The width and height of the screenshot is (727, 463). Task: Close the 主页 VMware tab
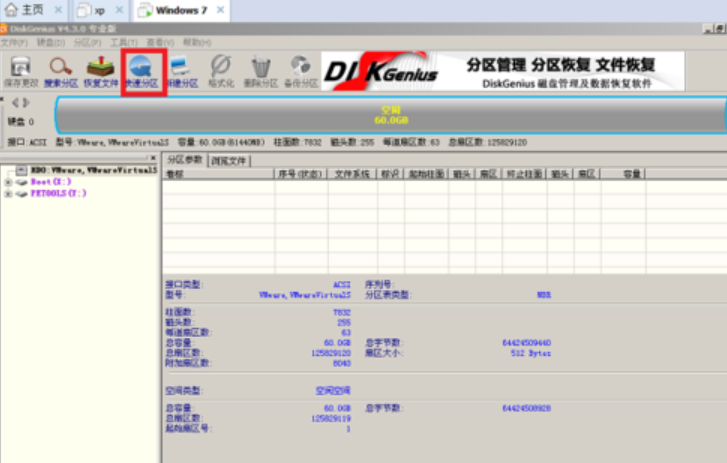(58, 10)
